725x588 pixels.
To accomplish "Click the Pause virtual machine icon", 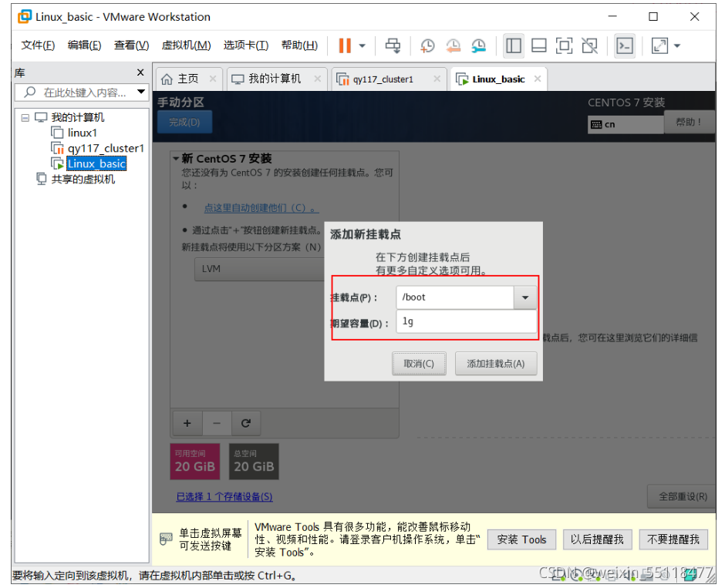I will [345, 45].
